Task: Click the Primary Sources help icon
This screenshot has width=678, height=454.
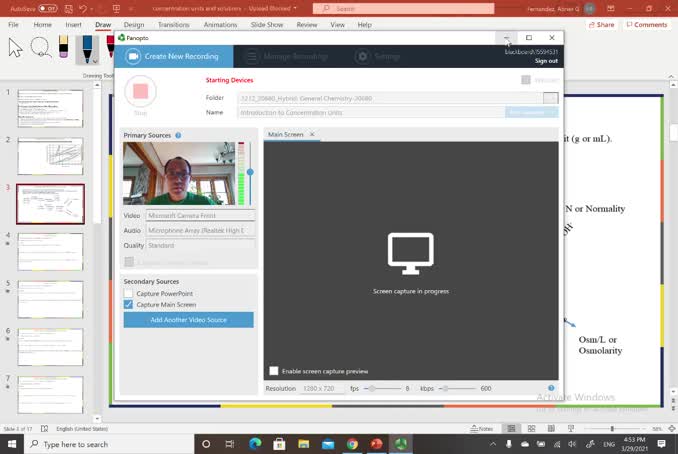Action: tap(178, 135)
